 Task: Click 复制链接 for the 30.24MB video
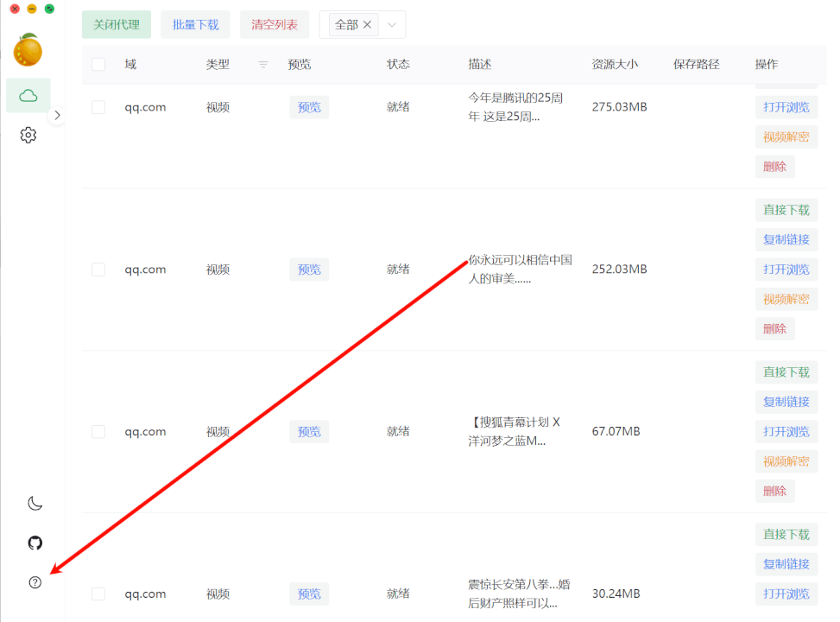click(786, 564)
